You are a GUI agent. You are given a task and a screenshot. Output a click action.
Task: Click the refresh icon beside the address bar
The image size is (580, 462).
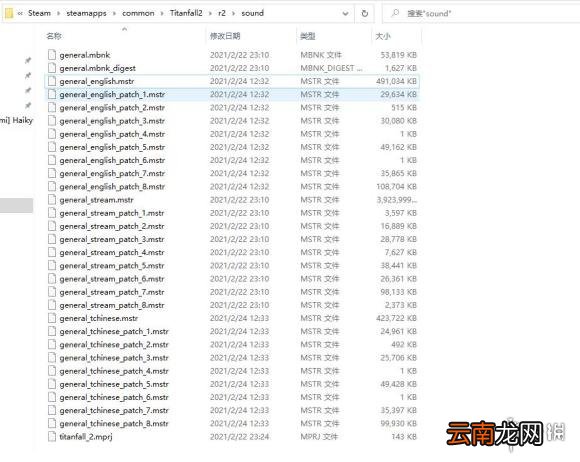pos(364,14)
